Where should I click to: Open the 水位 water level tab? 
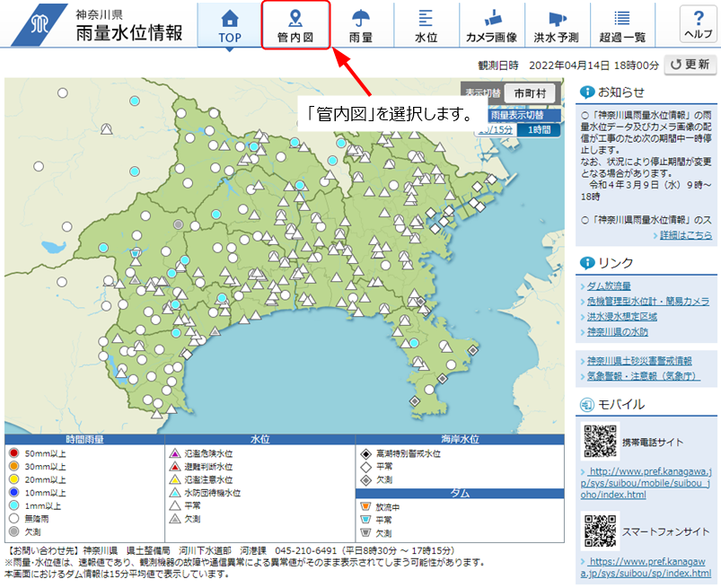click(x=426, y=25)
